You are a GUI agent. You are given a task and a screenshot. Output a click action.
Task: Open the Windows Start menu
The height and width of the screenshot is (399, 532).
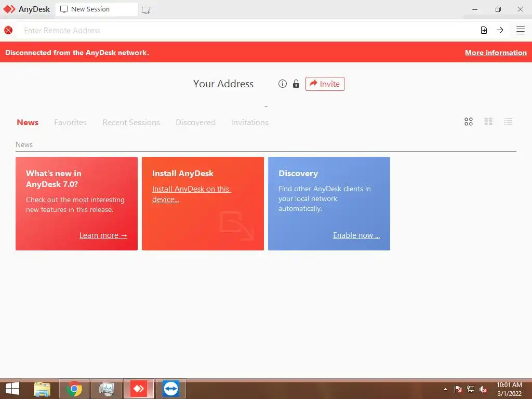pos(12,389)
